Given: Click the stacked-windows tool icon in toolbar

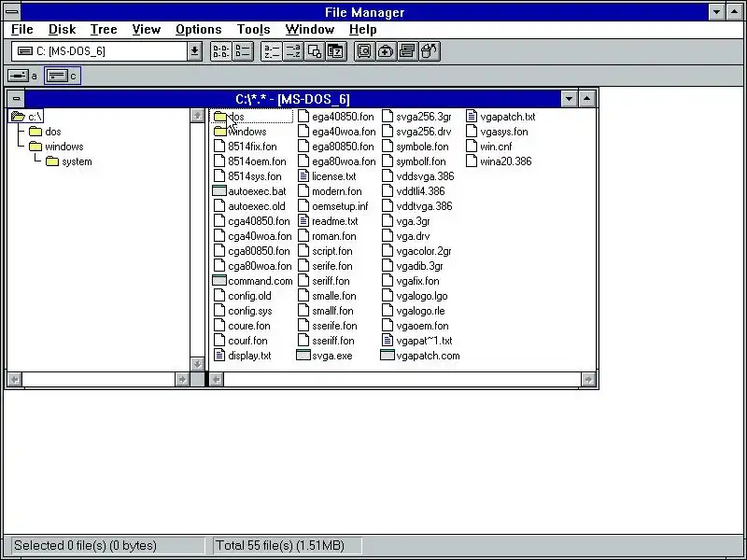Looking at the screenshot, I should 407,51.
